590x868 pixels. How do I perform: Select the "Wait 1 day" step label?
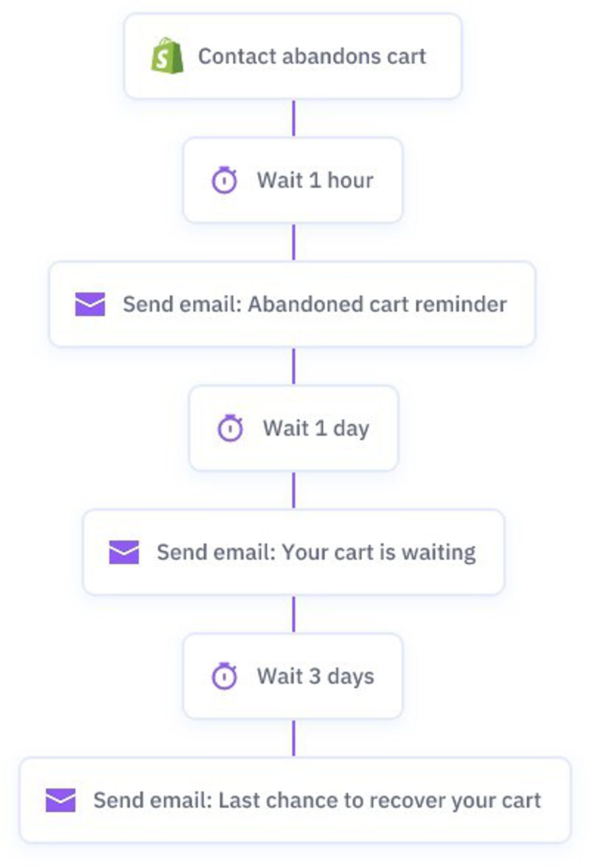tap(316, 428)
